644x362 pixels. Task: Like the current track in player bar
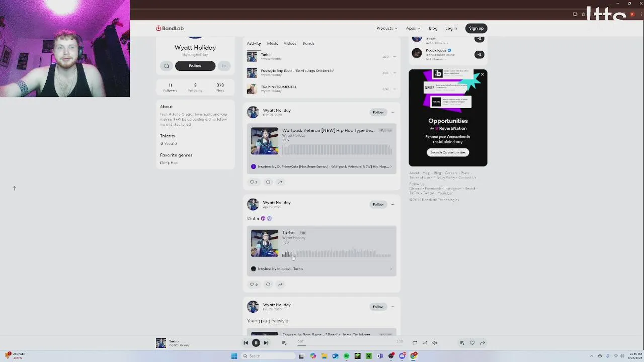[x=472, y=343]
